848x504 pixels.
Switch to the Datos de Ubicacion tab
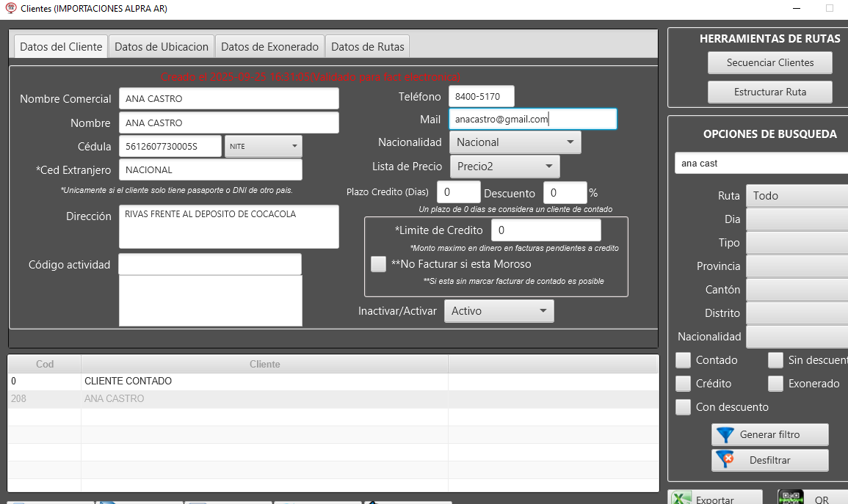(162, 47)
